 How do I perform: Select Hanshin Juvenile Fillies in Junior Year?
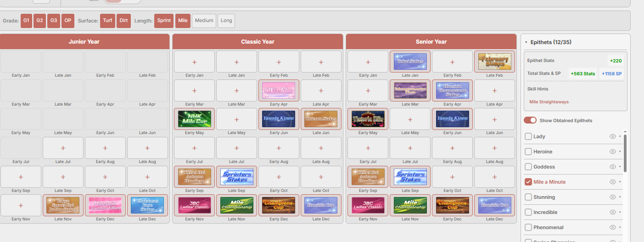click(x=105, y=205)
